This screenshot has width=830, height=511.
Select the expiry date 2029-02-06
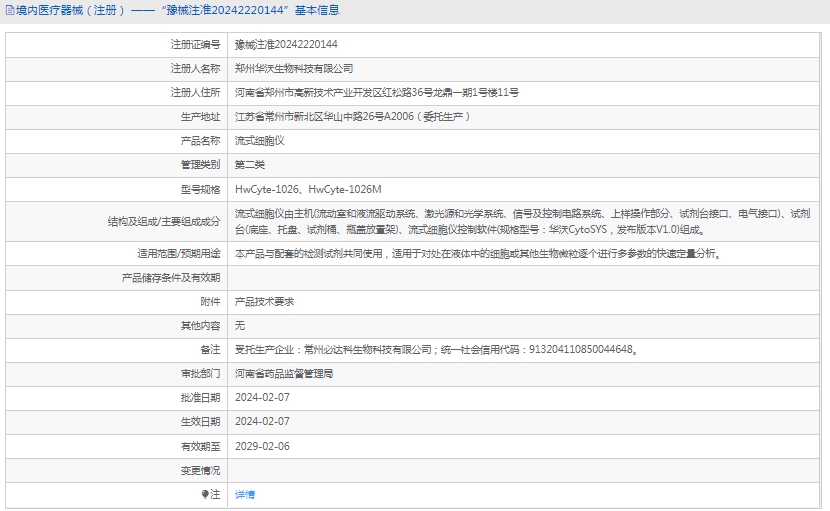pos(262,446)
